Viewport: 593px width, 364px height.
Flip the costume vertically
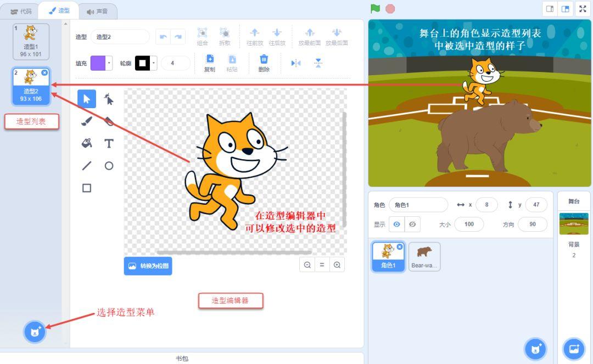click(318, 63)
